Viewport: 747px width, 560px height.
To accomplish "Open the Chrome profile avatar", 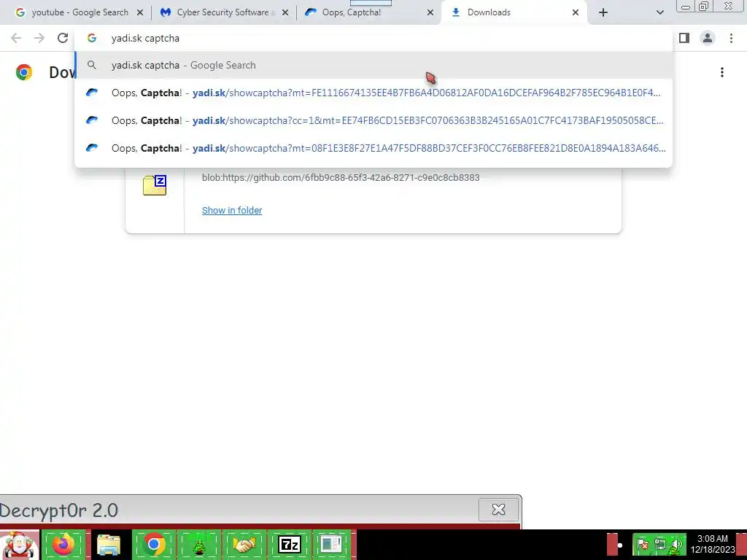I will coord(708,38).
